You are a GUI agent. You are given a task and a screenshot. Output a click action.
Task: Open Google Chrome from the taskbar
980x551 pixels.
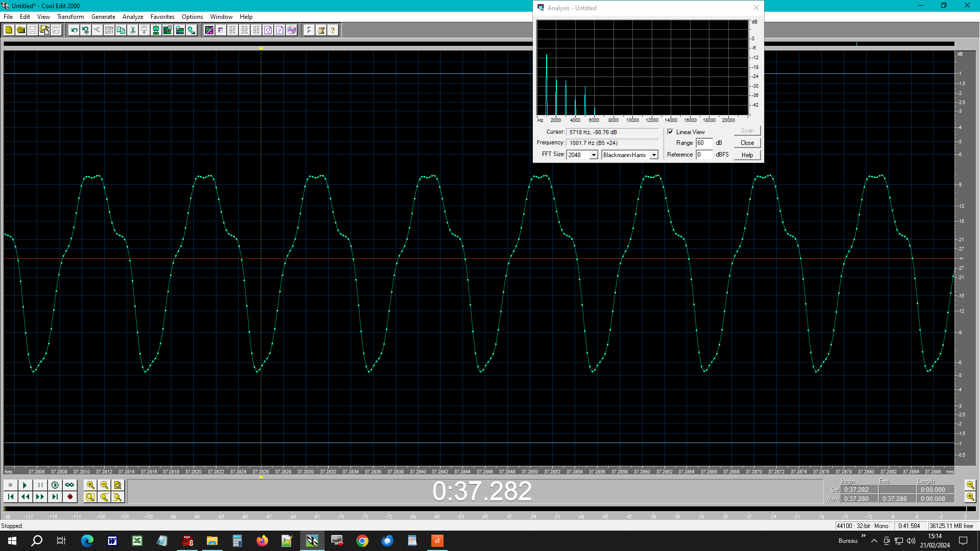362,541
